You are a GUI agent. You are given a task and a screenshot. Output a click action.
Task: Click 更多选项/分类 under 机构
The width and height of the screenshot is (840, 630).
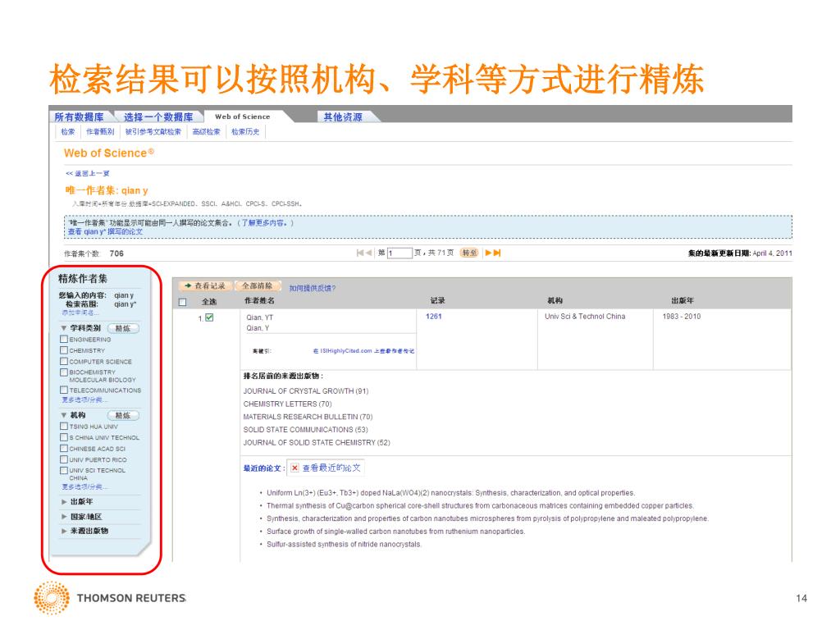click(84, 487)
